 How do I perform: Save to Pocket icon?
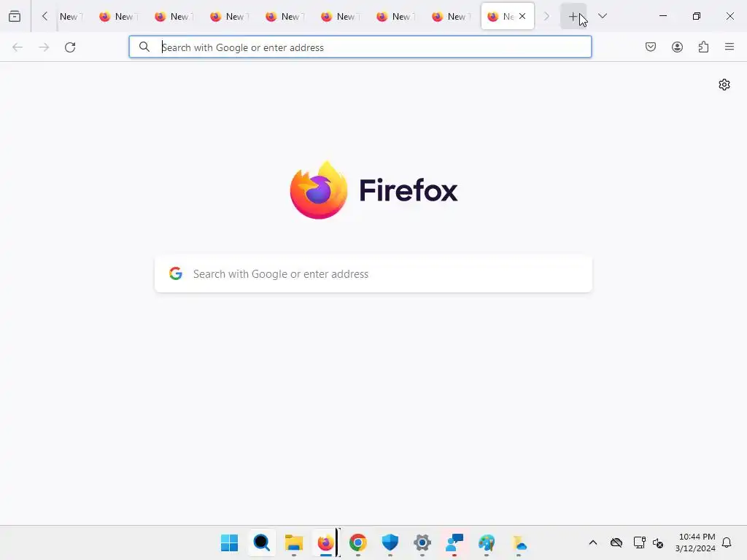(651, 47)
